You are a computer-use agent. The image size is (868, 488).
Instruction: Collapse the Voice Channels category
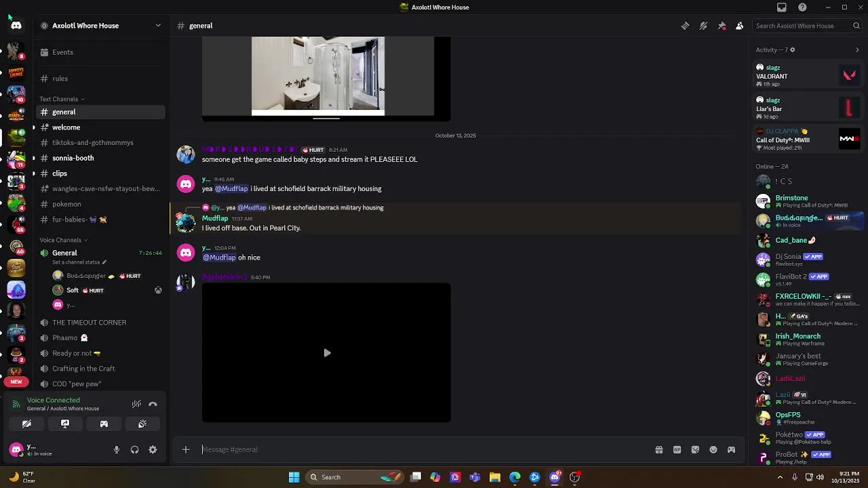64,240
